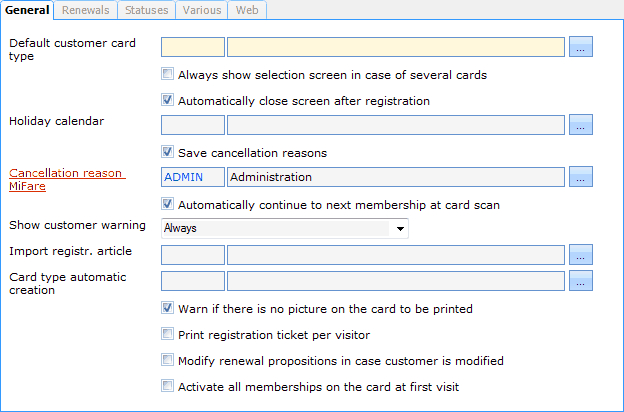The image size is (624, 412).
Task: Select the Web tab
Action: click(246, 10)
